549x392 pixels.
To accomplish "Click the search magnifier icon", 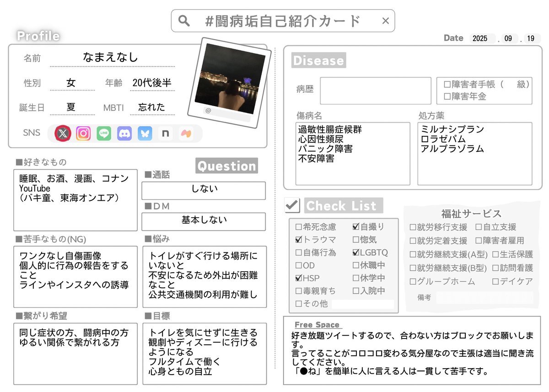I will (x=184, y=21).
